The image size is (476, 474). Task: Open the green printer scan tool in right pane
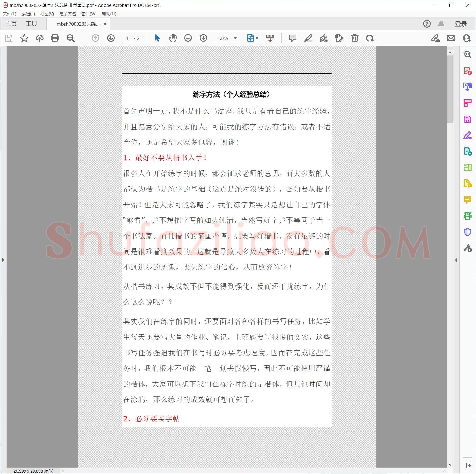[x=467, y=216]
